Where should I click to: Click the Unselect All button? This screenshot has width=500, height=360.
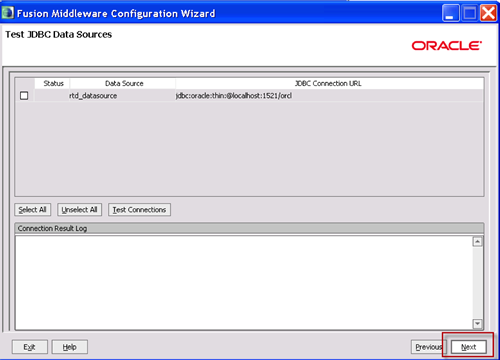coord(79,210)
